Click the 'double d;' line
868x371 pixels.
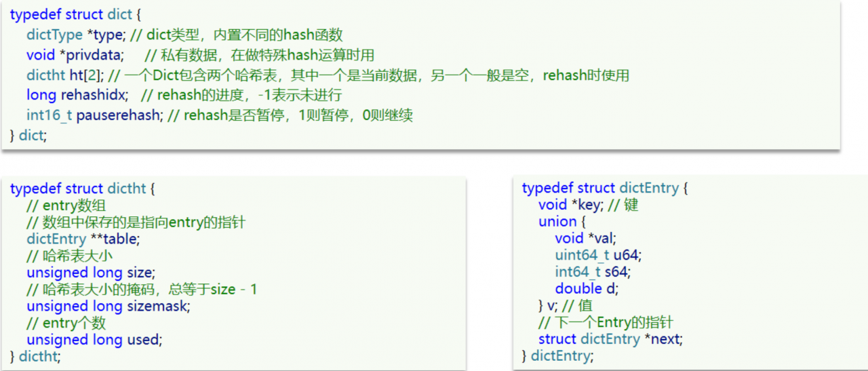click(x=587, y=288)
